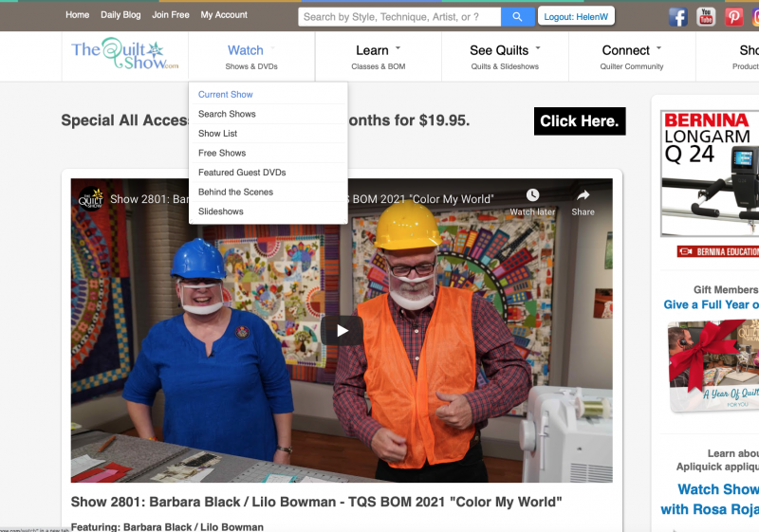
Task: Select Current Show from Watch menu
Action: pyautogui.click(x=226, y=95)
